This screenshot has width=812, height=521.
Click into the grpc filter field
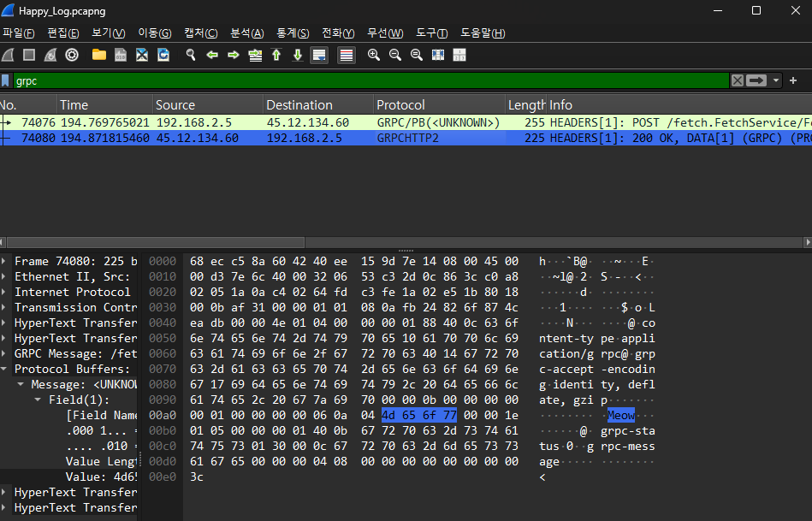[x=370, y=80]
